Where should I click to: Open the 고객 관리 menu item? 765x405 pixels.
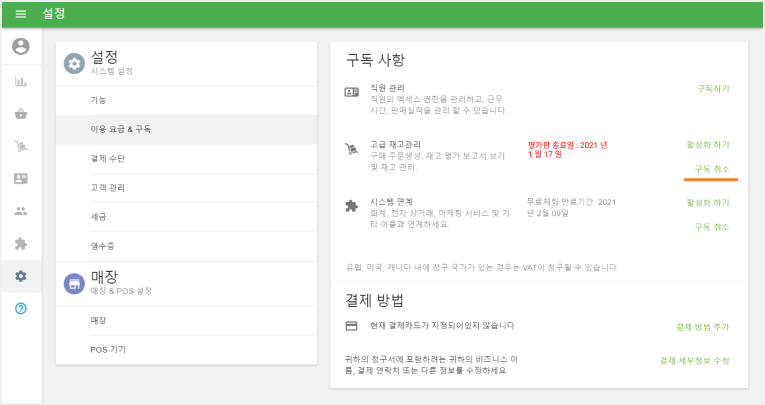(186, 188)
